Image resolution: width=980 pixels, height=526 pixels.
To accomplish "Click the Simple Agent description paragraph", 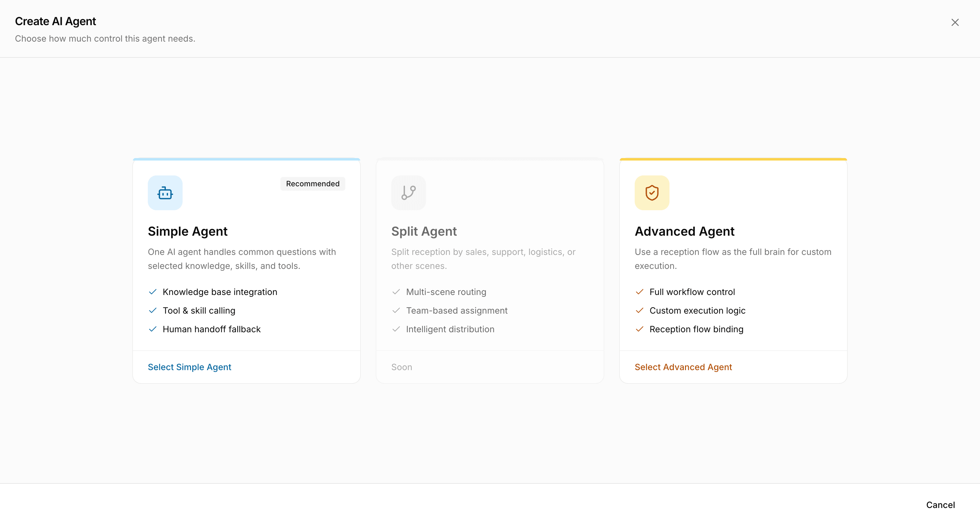I will click(x=242, y=259).
